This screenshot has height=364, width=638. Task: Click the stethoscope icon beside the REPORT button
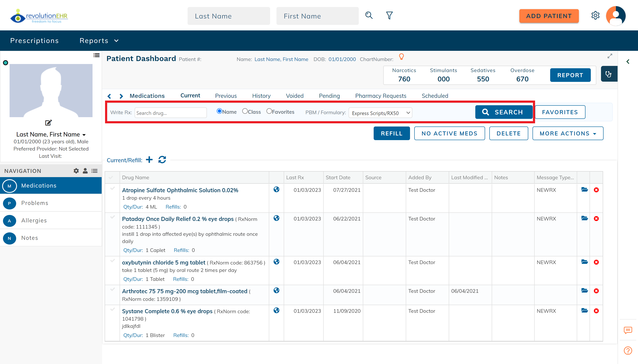609,74
